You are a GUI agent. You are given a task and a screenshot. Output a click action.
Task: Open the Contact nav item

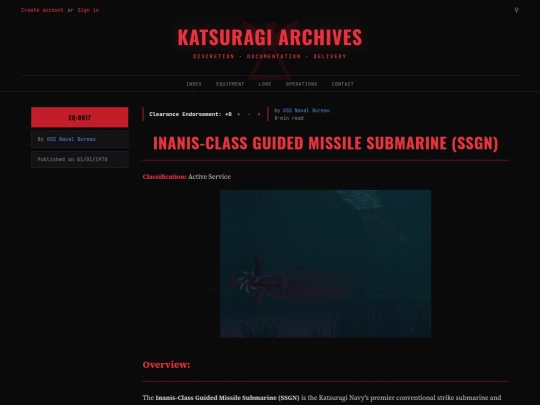pos(343,84)
